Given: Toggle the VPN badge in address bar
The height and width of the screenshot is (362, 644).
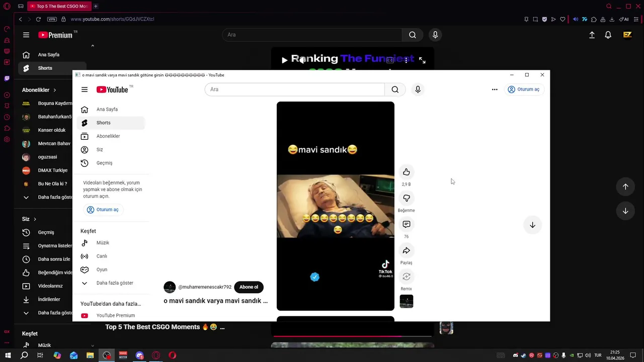Looking at the screenshot, I should pos(52,19).
